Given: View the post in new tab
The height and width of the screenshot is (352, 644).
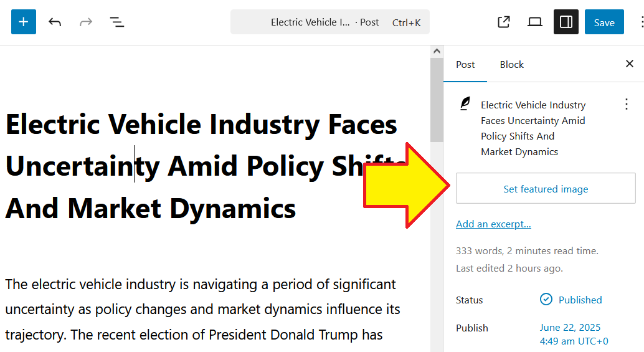Looking at the screenshot, I should coord(503,22).
